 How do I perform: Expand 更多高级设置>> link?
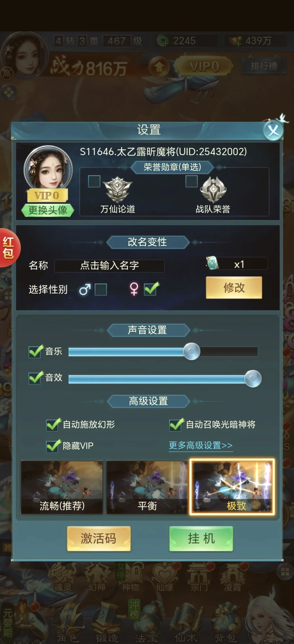(x=201, y=446)
